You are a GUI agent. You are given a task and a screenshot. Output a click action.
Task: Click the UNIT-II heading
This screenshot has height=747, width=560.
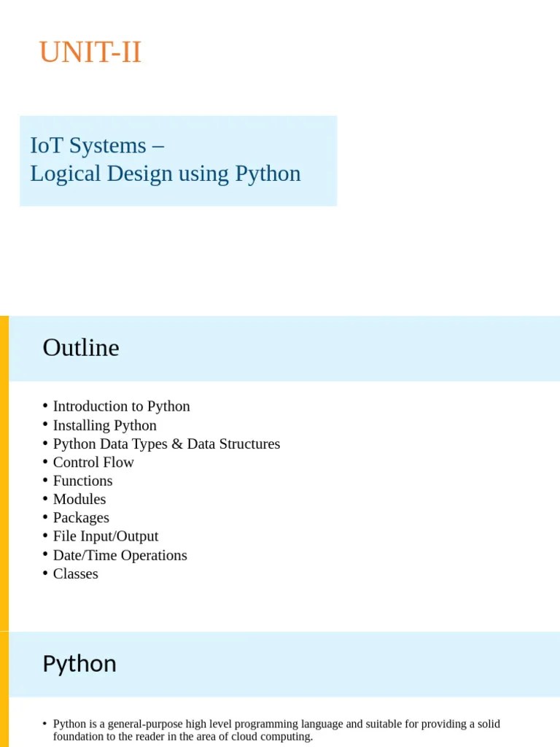[x=90, y=52]
